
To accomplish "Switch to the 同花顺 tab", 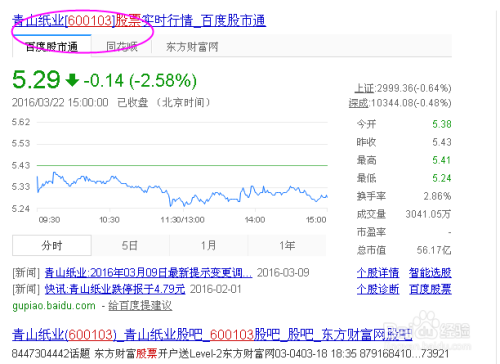I will [122, 47].
